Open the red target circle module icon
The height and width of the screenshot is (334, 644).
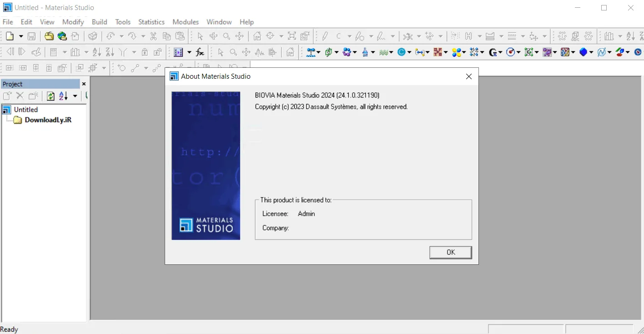(x=511, y=52)
